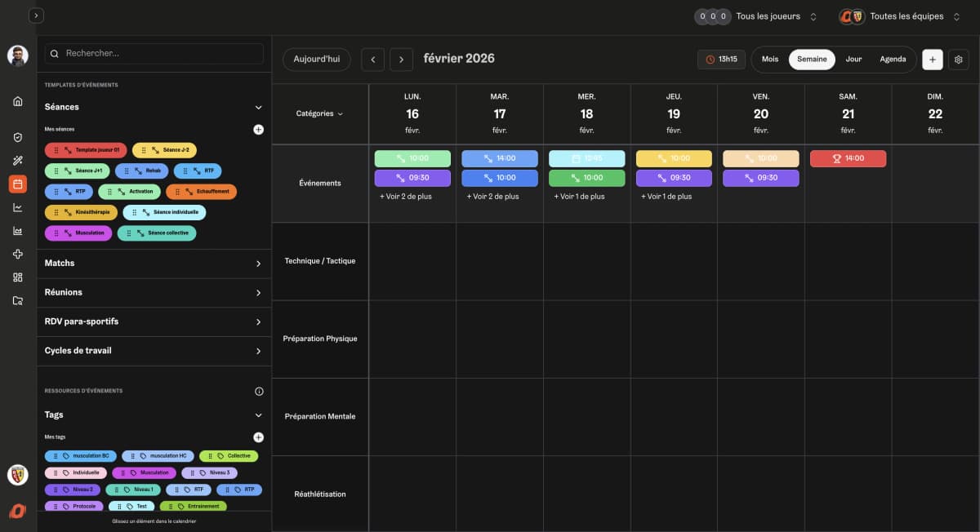Screen dimensions: 980x532
Task: Expand the sidebar with top chevron button
Action: pos(36,16)
